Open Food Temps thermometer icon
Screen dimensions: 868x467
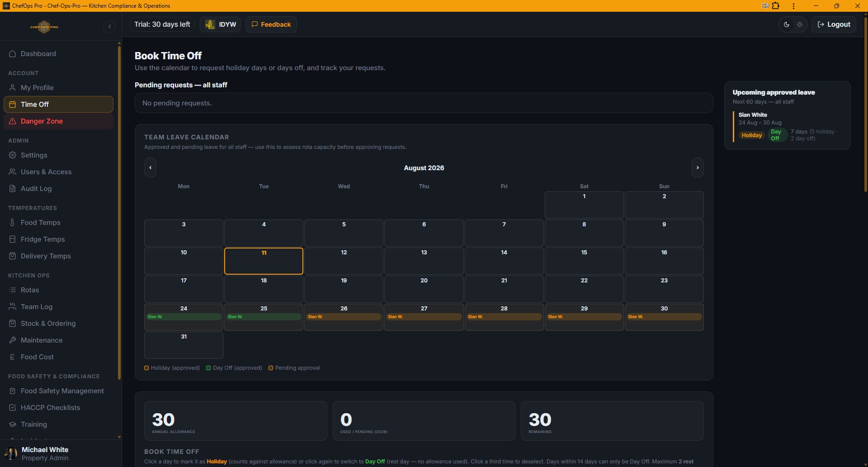(x=13, y=223)
